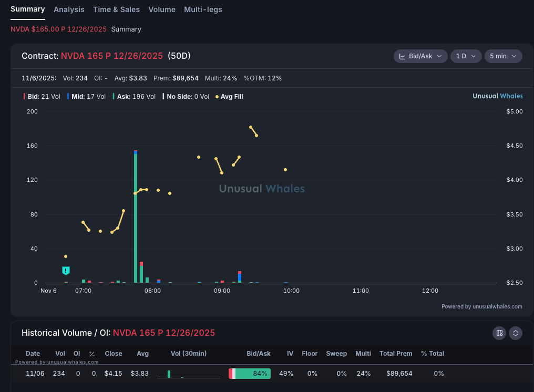The width and height of the screenshot is (534, 392).
Task: Click the NVDA $165.00 P 12/26/2025 breadcrumb link
Action: point(58,29)
